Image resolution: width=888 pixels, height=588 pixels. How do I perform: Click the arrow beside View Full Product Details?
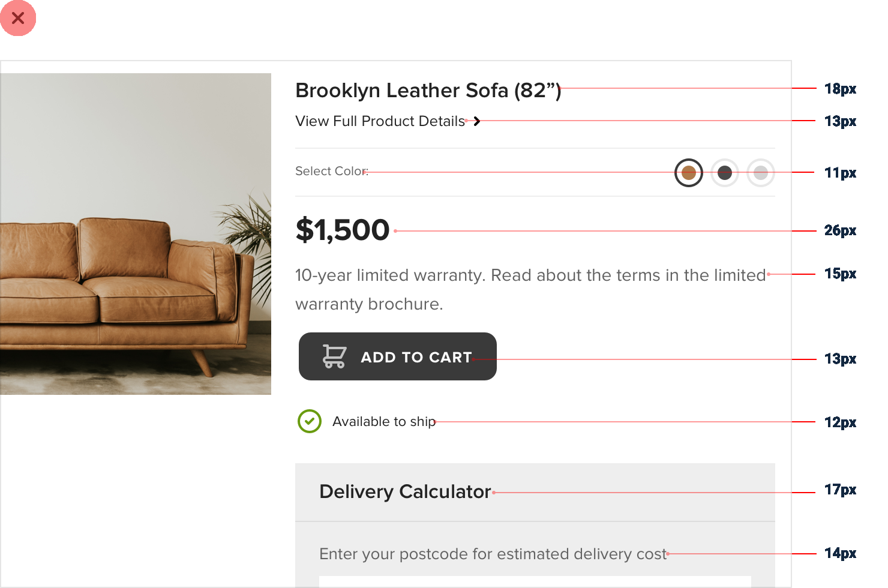click(x=476, y=121)
